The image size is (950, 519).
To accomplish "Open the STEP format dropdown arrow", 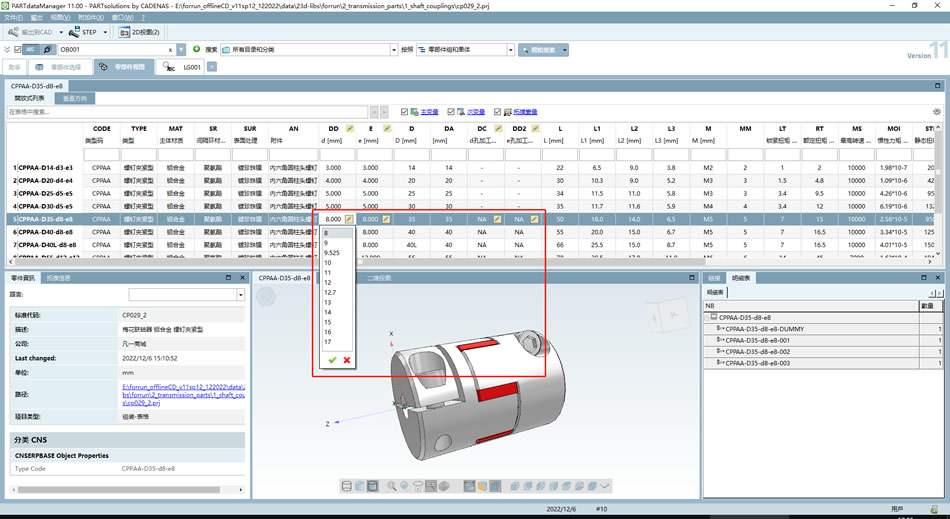I will (105, 33).
